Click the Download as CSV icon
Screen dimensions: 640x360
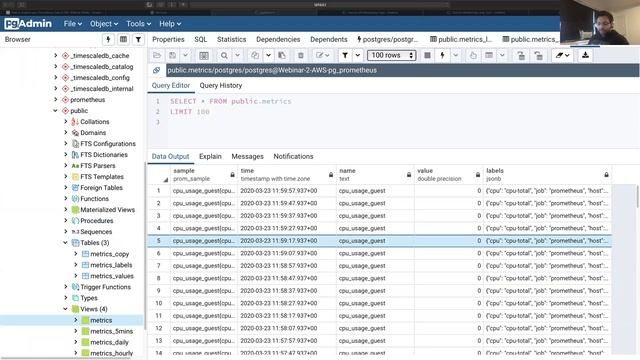(585, 55)
